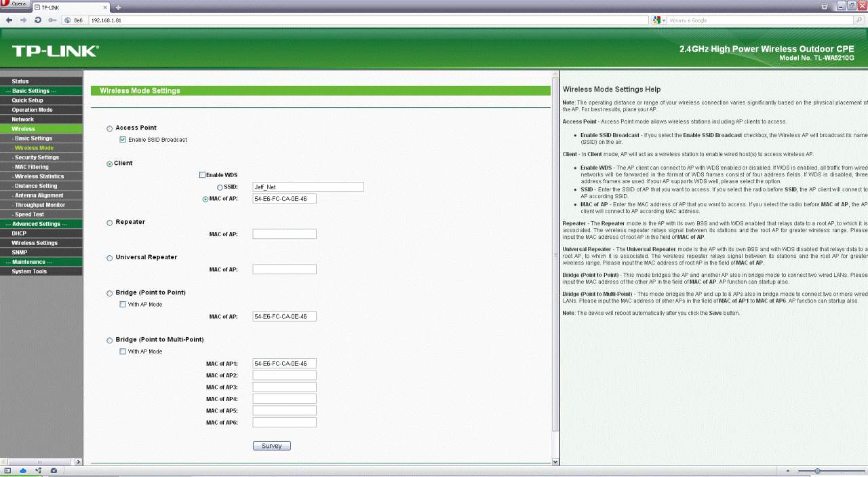Open MAC Filtering submenu
This screenshot has height=477, width=868.
41,167
